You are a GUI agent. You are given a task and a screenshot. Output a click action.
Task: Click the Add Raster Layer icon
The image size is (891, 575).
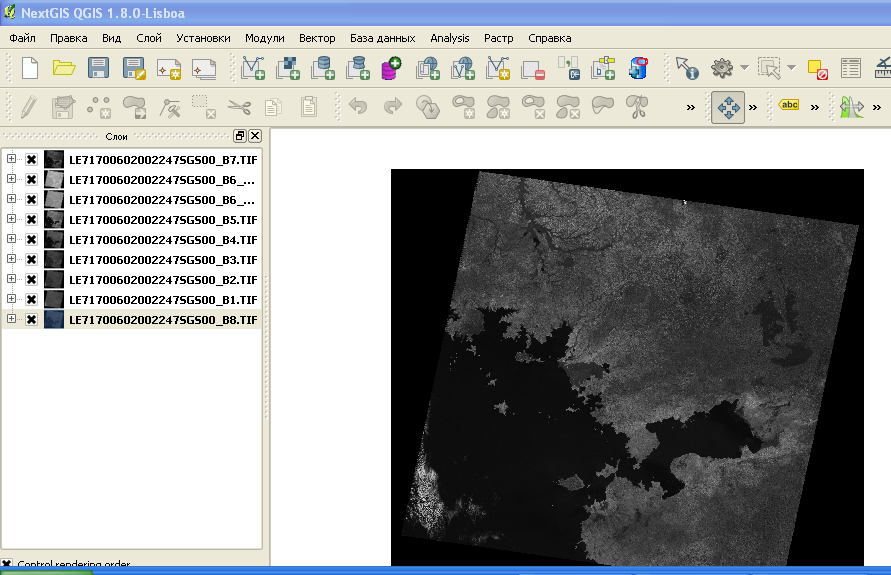coord(287,68)
